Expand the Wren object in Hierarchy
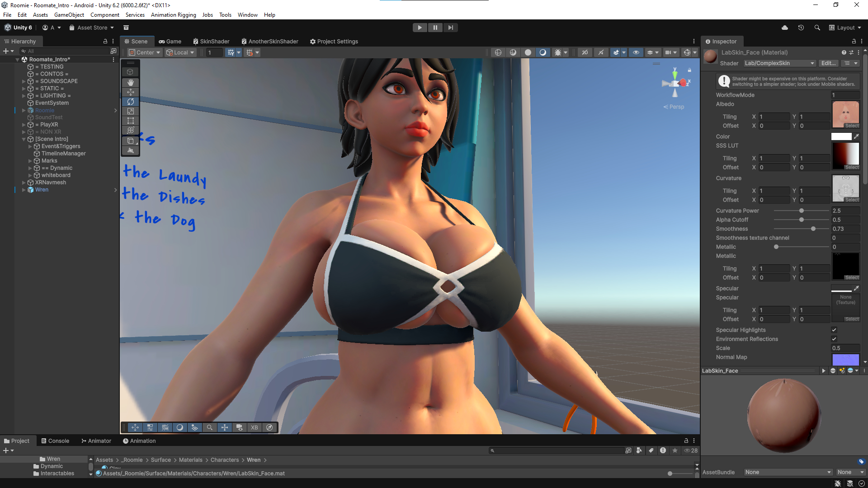The height and width of the screenshot is (488, 868). (x=24, y=190)
